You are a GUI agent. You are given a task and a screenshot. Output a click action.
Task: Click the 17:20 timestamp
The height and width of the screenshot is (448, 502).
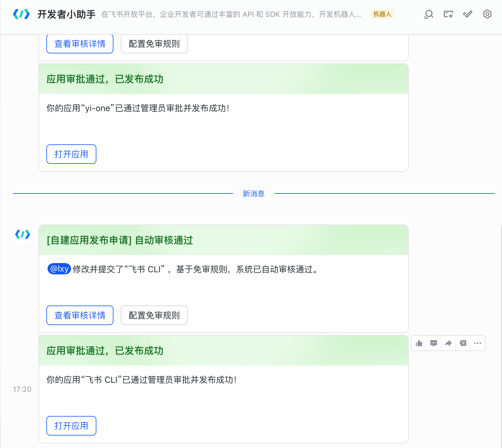click(x=22, y=389)
